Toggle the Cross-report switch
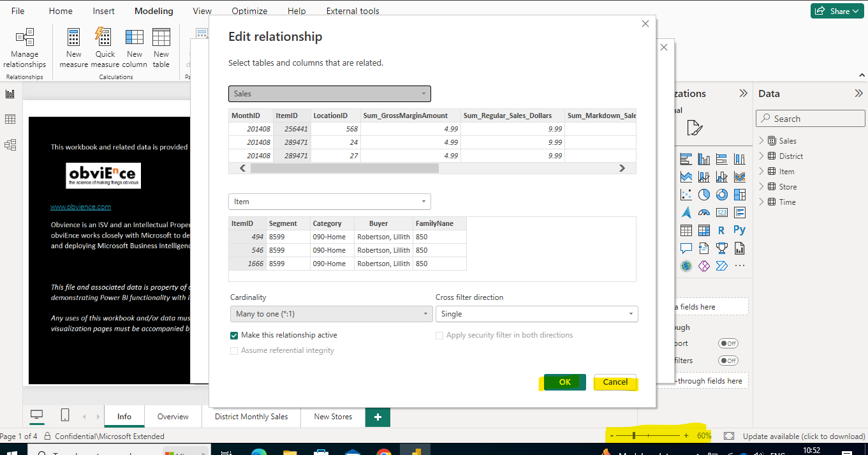868x455 pixels. (x=728, y=343)
